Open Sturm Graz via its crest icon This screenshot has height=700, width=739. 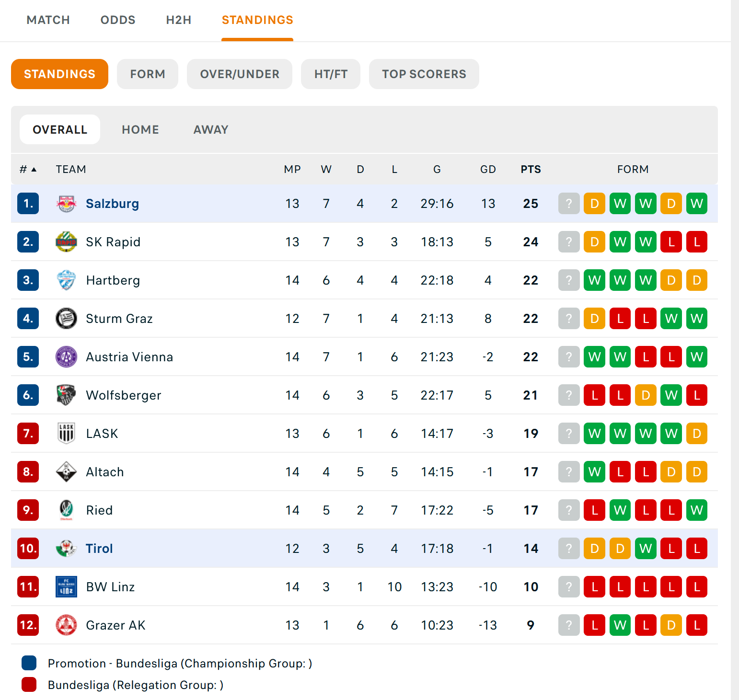(66, 319)
